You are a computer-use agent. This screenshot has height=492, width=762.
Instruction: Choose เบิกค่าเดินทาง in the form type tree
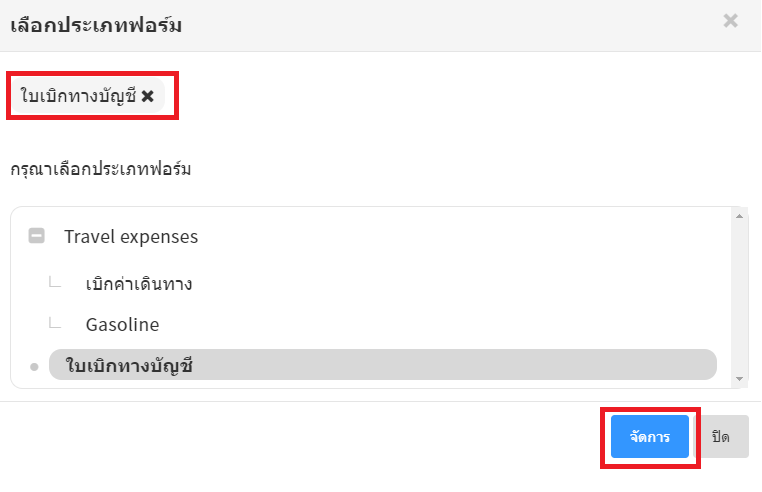139,284
